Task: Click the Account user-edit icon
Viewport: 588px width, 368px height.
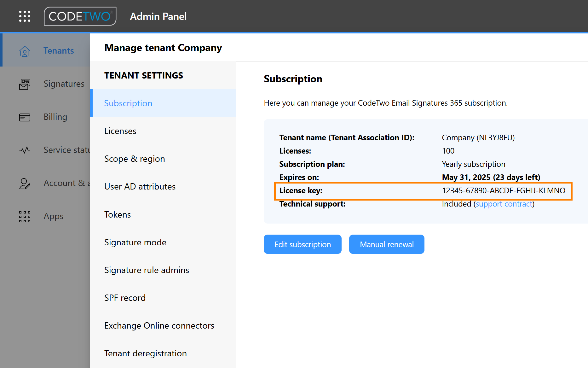Action: [x=25, y=183]
